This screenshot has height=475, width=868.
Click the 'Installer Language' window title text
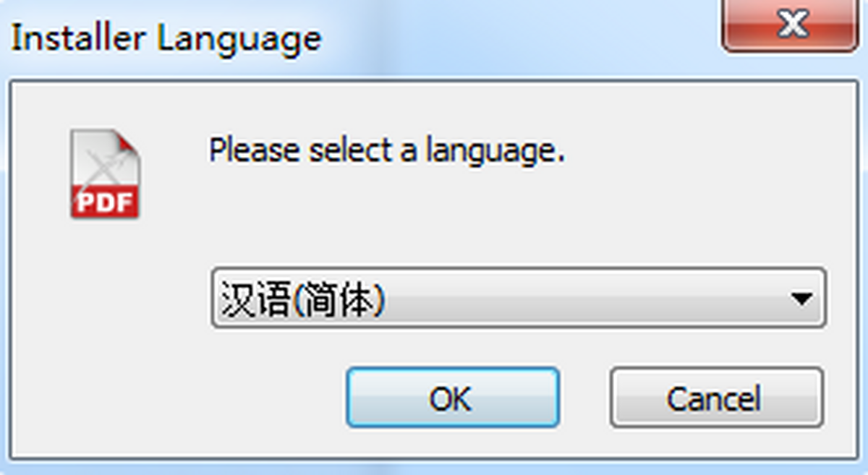(166, 38)
